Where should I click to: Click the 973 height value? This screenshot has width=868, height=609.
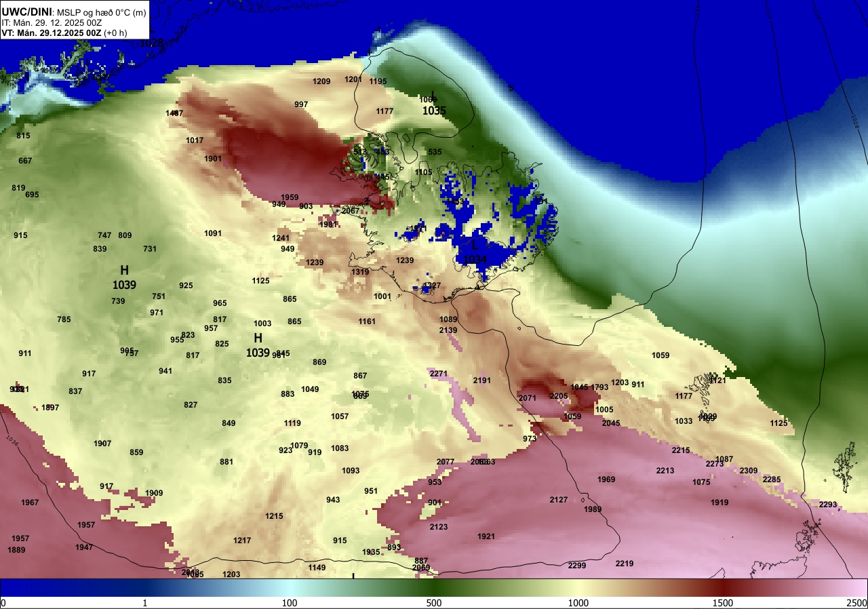point(530,439)
